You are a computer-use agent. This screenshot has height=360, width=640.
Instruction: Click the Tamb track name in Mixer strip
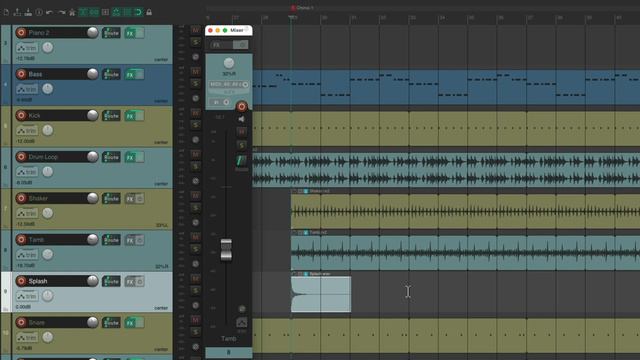click(229, 339)
